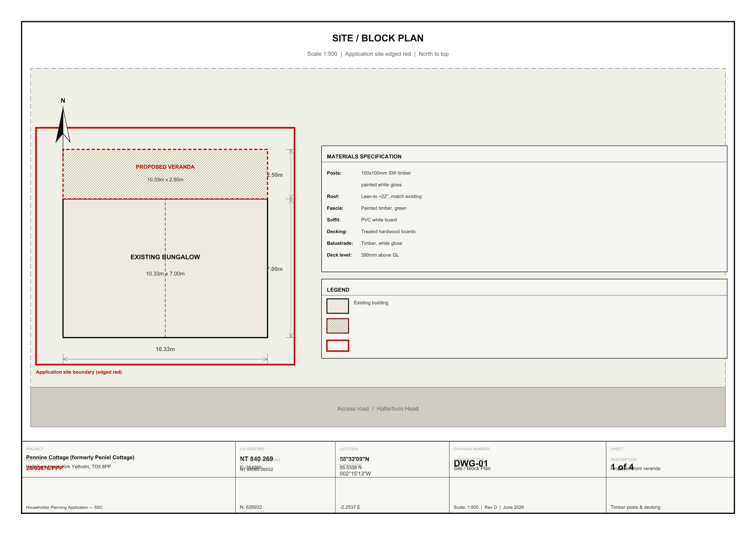Screen dimensions: 756x535
Task: Click the 'MATERIALS SPECIFICATION' heading
Action: 364,156
